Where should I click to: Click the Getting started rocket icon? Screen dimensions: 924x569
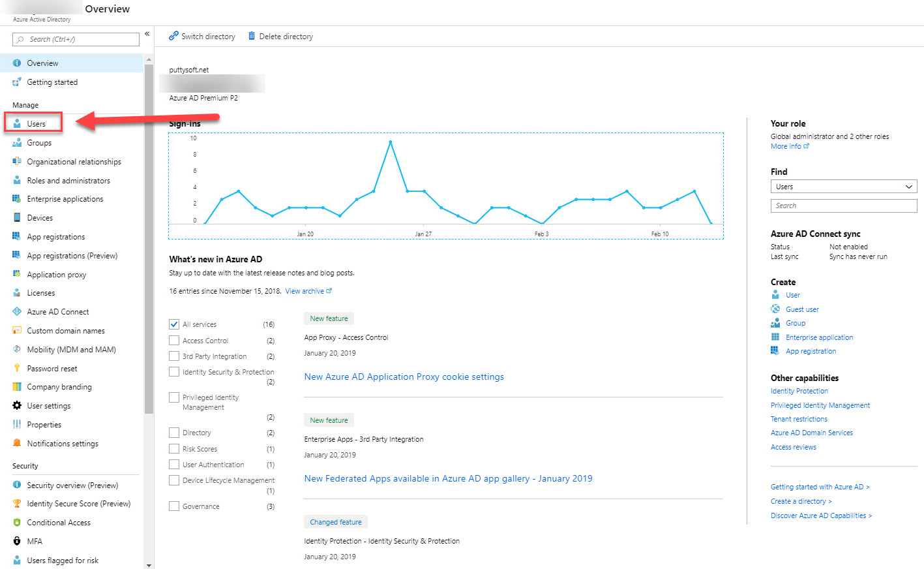click(17, 82)
